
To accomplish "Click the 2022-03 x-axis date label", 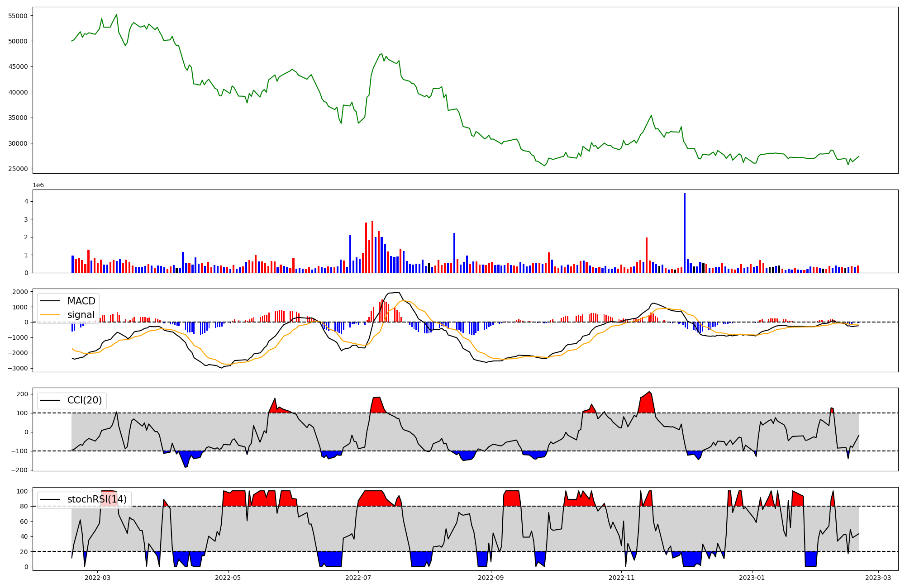I will pyautogui.click(x=97, y=578).
